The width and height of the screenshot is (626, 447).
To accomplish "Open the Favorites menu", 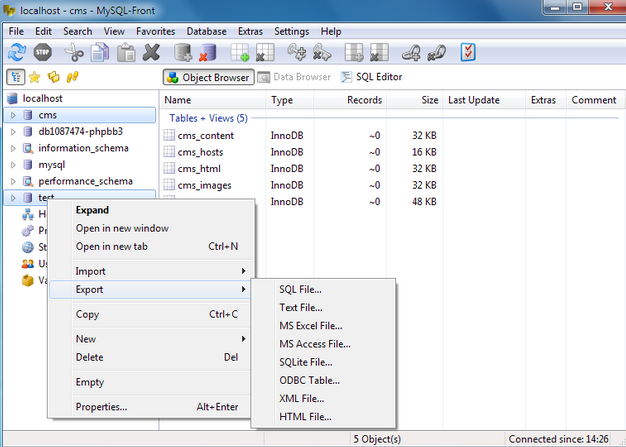I will [155, 31].
